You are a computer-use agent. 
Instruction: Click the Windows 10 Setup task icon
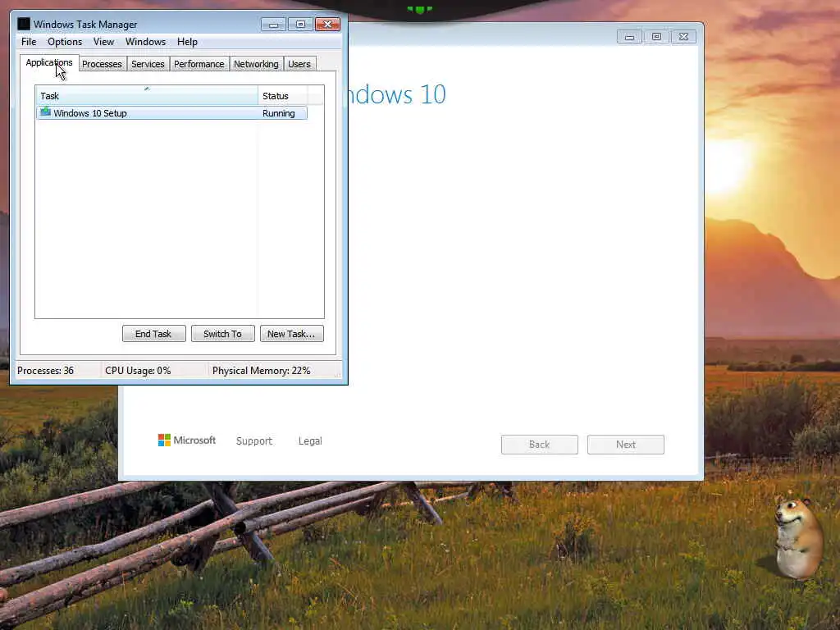tap(46, 112)
